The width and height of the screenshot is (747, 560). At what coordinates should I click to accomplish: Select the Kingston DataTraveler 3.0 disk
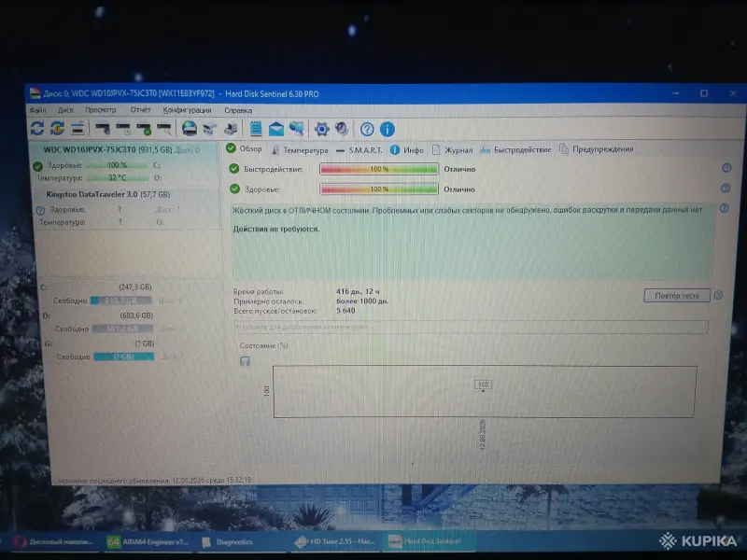coord(127,208)
